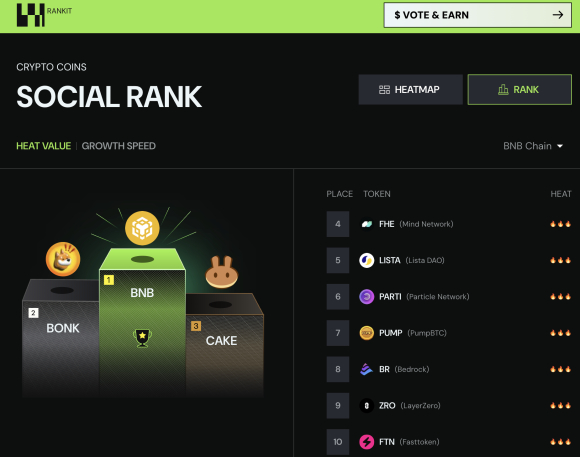Click the PUMP PumpBTC coin icon
The image size is (580, 457).
coord(367,333)
